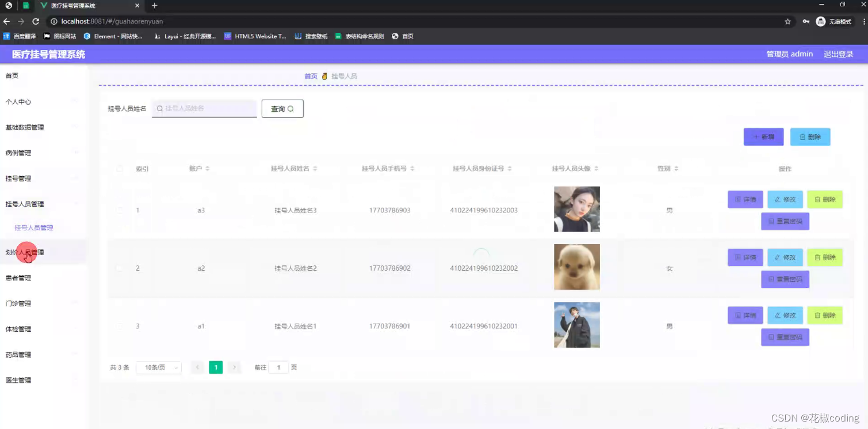Open the Element bookmark
The image size is (868, 429).
coord(113,36)
